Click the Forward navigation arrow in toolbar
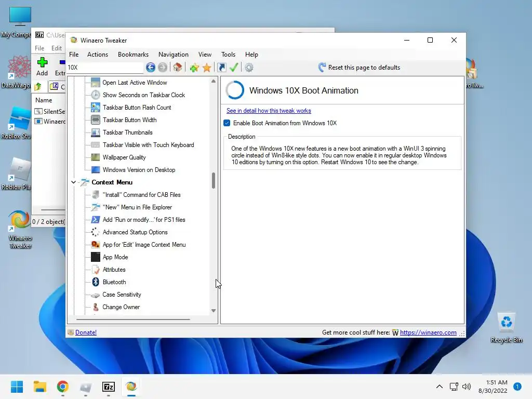This screenshot has height=399, width=532. coord(163,68)
